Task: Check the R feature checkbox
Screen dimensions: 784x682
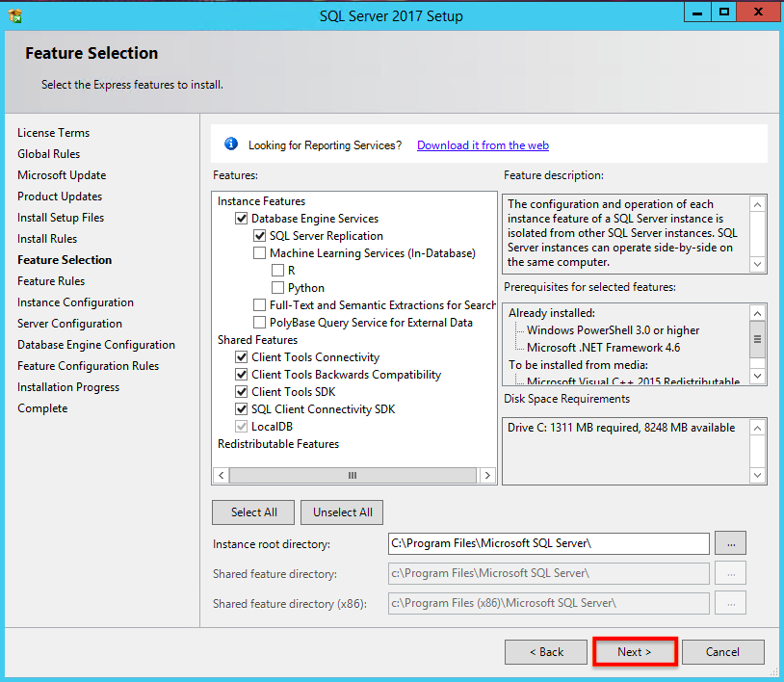Action: coord(277,271)
